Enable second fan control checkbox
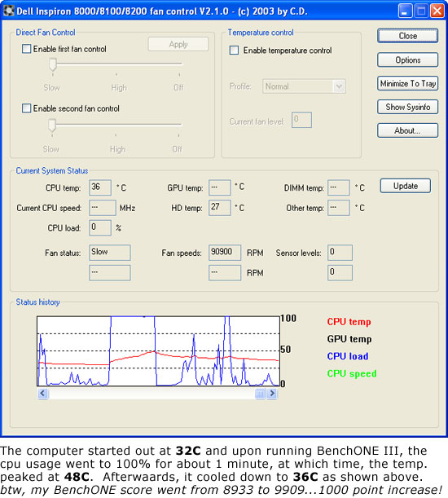The width and height of the screenshot is (448, 498). [26, 108]
